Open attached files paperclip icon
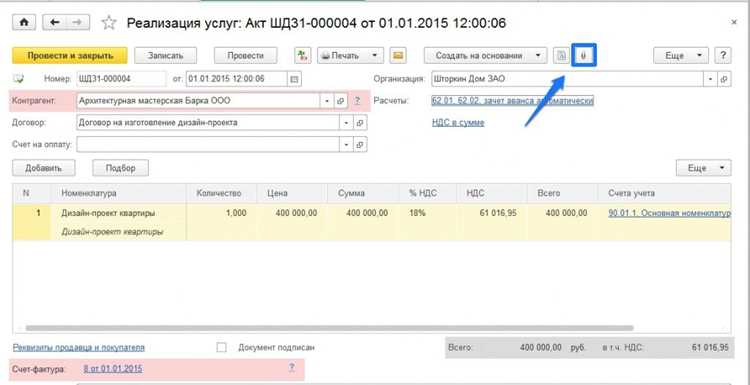The image size is (750, 385). point(584,55)
